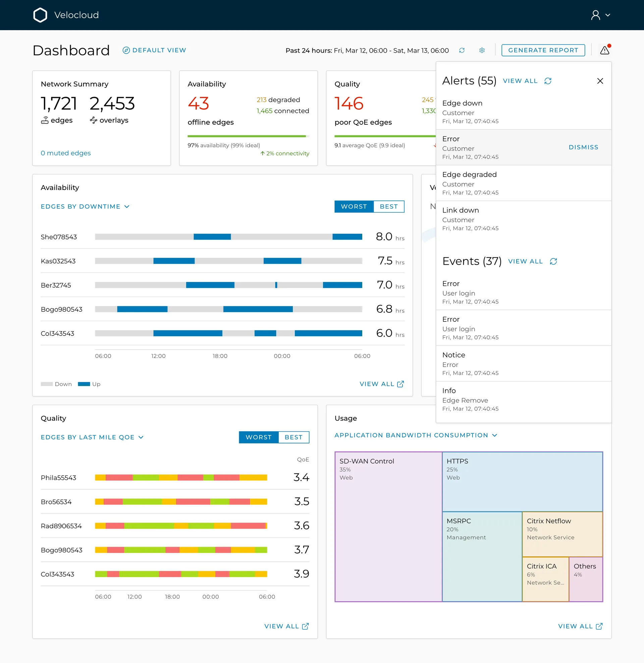Open the Edge down alert
Image resolution: width=644 pixels, height=663 pixels.
click(524, 112)
